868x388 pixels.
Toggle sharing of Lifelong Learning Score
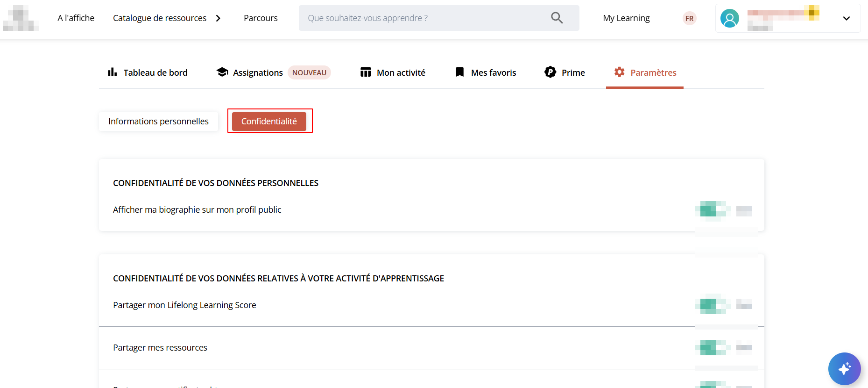tap(713, 305)
